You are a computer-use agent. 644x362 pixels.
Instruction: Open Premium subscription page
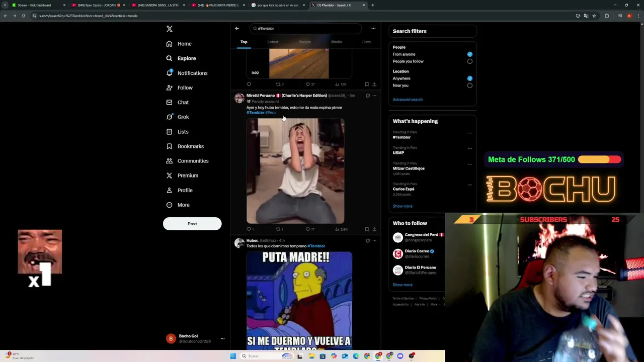pyautogui.click(x=182, y=175)
